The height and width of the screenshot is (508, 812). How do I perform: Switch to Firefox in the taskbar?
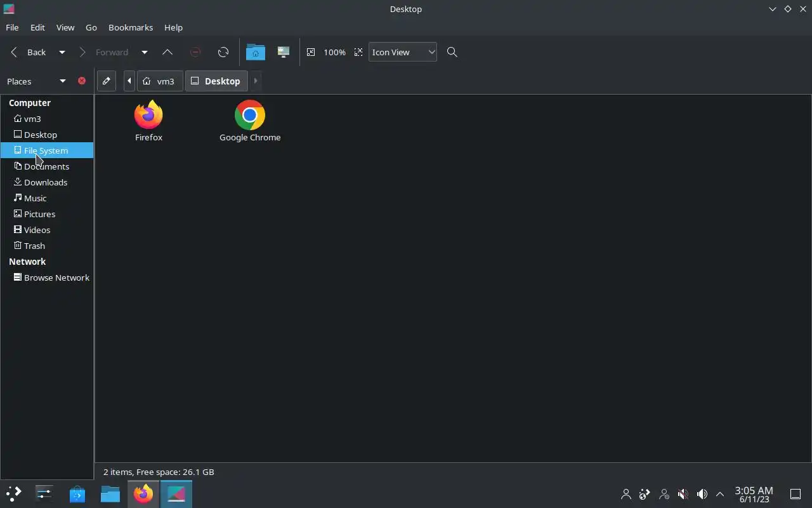[x=143, y=493]
